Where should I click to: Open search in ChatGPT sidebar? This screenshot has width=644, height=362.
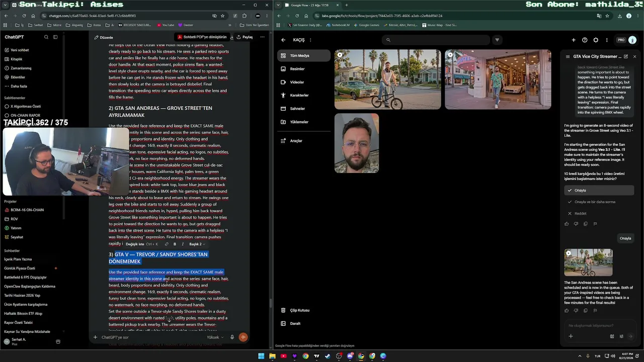tap(46, 37)
